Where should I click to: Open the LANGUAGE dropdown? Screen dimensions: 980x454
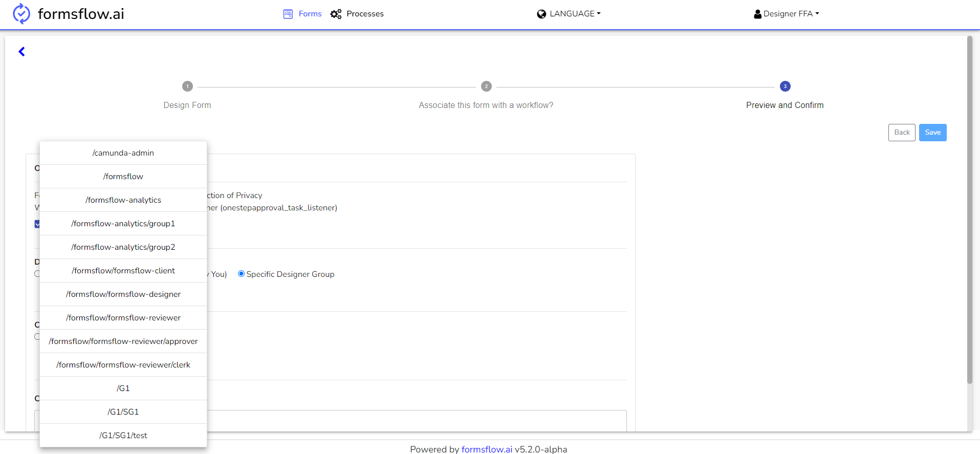click(575, 14)
